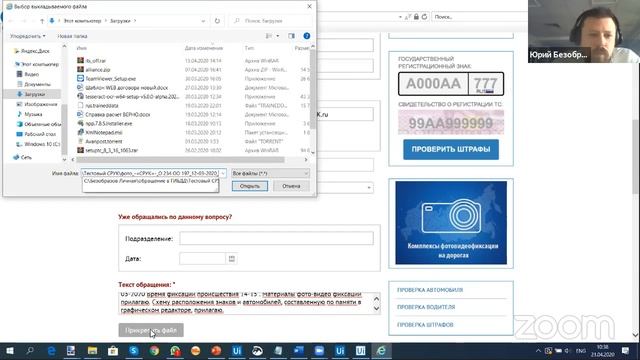Click Отмена button
This screenshot has width=640, height=360.
[x=291, y=186]
